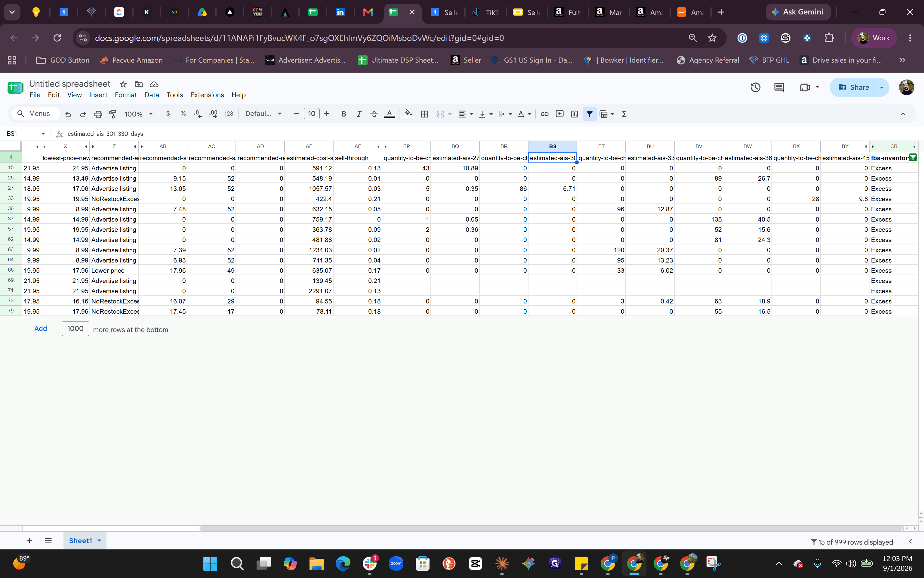Click the Redo toolbar icon

coord(83,114)
